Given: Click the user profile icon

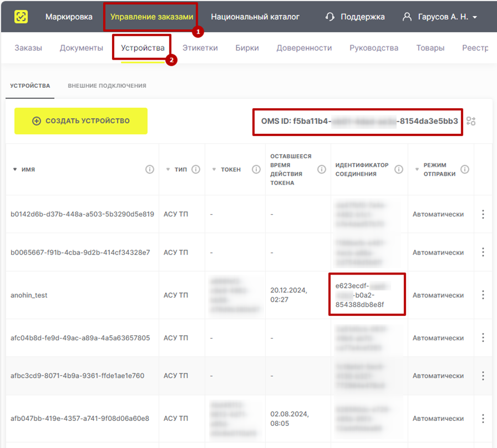Looking at the screenshot, I should click(x=407, y=17).
